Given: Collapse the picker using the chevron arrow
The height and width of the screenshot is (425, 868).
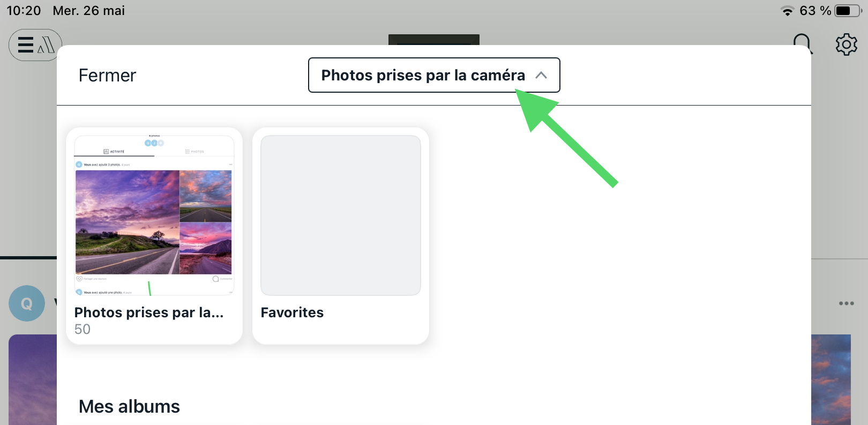Looking at the screenshot, I should (541, 76).
